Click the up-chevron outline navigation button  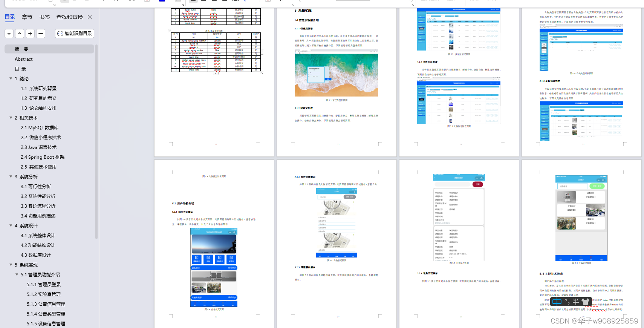pyautogui.click(x=20, y=34)
